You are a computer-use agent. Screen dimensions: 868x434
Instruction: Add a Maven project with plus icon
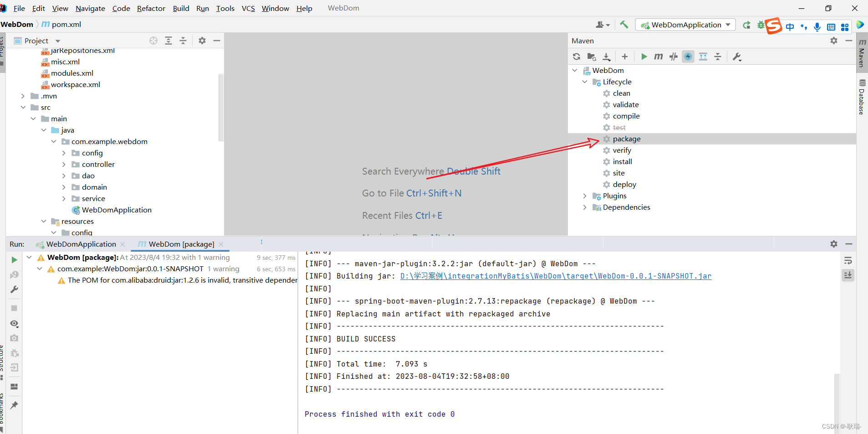pyautogui.click(x=625, y=57)
